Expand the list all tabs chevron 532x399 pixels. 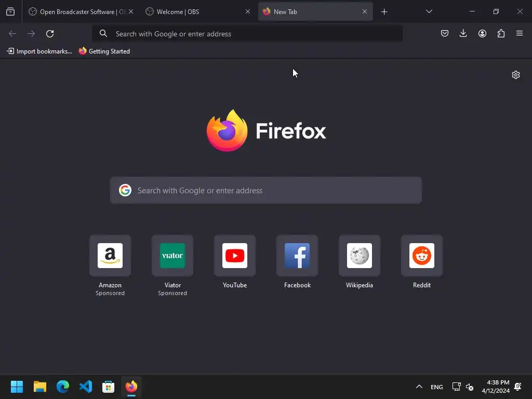pyautogui.click(x=429, y=11)
